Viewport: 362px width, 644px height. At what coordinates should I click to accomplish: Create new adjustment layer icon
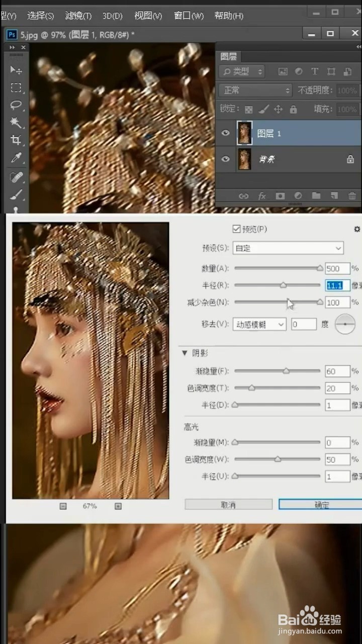pyautogui.click(x=298, y=196)
